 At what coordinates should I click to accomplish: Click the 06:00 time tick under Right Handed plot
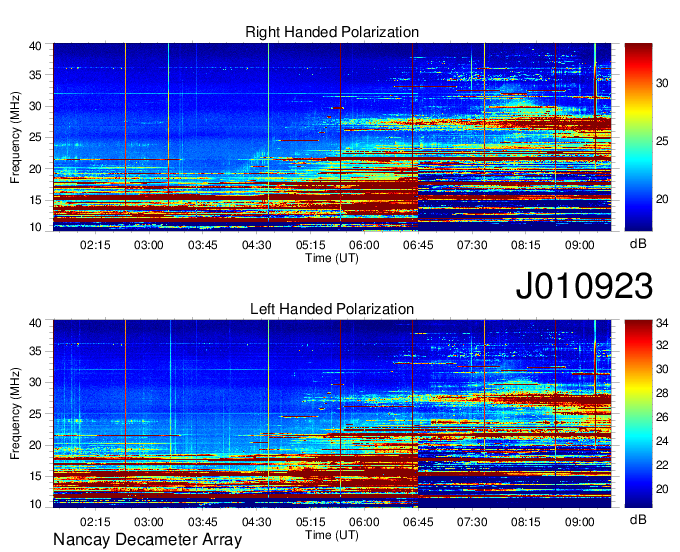(x=364, y=245)
